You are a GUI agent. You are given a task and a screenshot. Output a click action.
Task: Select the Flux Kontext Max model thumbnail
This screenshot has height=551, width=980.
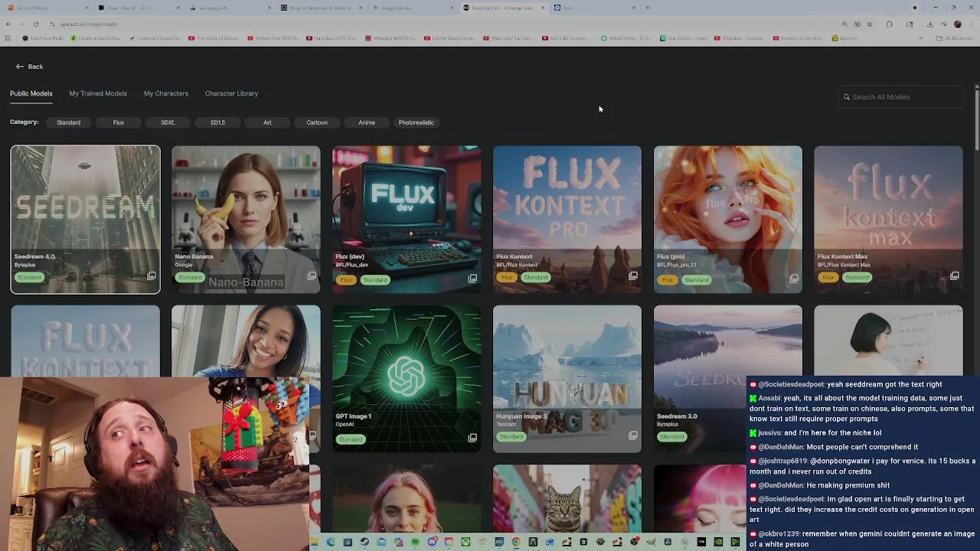tap(889, 220)
